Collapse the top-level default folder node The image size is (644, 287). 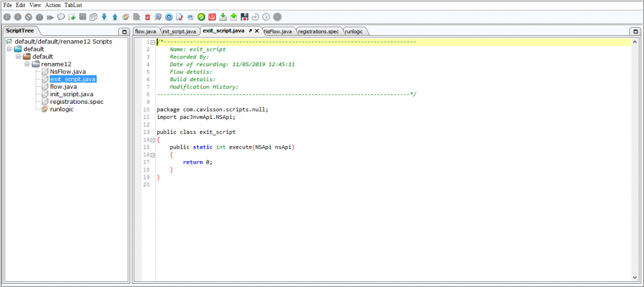(x=9, y=49)
